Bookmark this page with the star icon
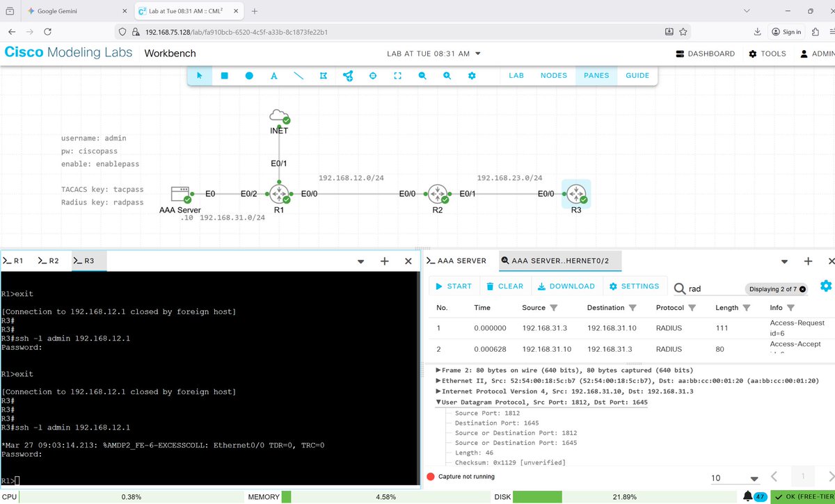 [x=684, y=31]
